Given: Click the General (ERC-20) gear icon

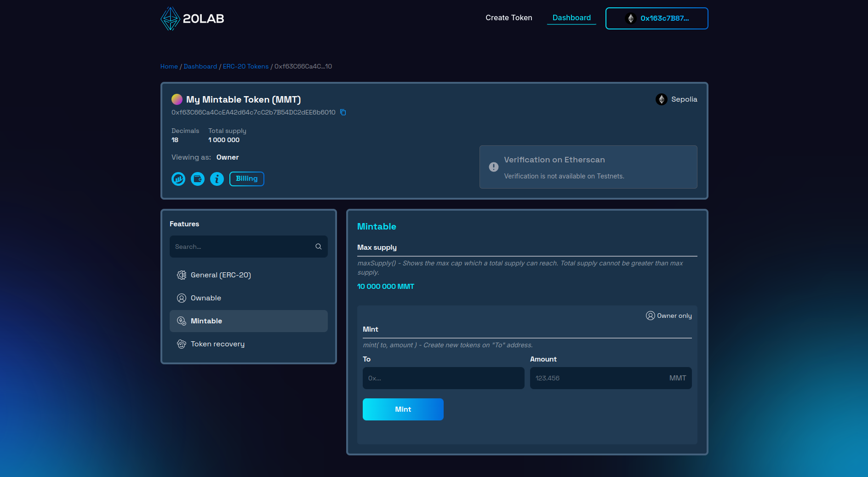Looking at the screenshot, I should 182,275.
